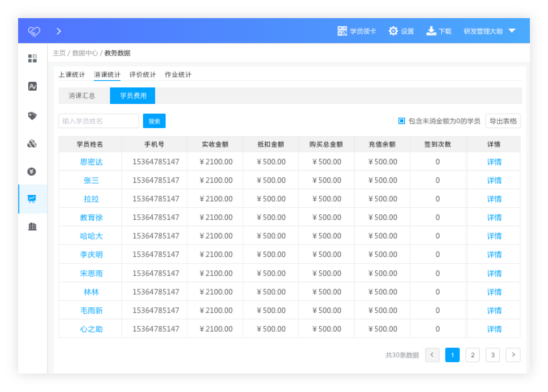Open the tag icon in sidebar
Screen dimensions: 548x392
pos(33,116)
